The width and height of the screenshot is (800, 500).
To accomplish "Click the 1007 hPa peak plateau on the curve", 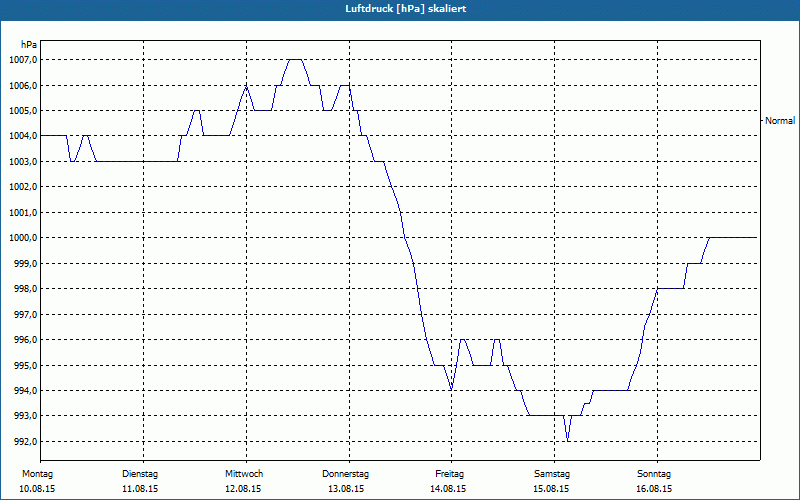I will 296,60.
